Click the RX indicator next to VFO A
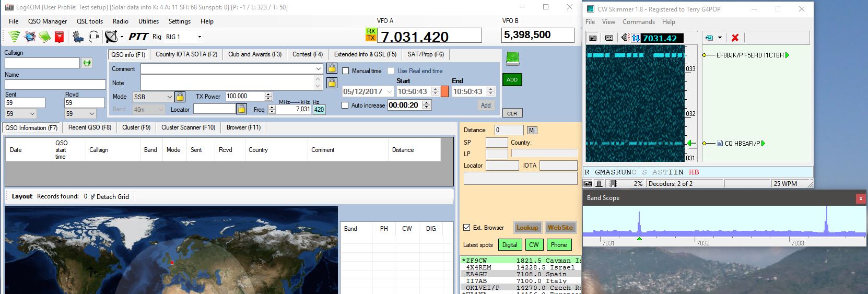This screenshot has height=294, width=868. (x=371, y=31)
